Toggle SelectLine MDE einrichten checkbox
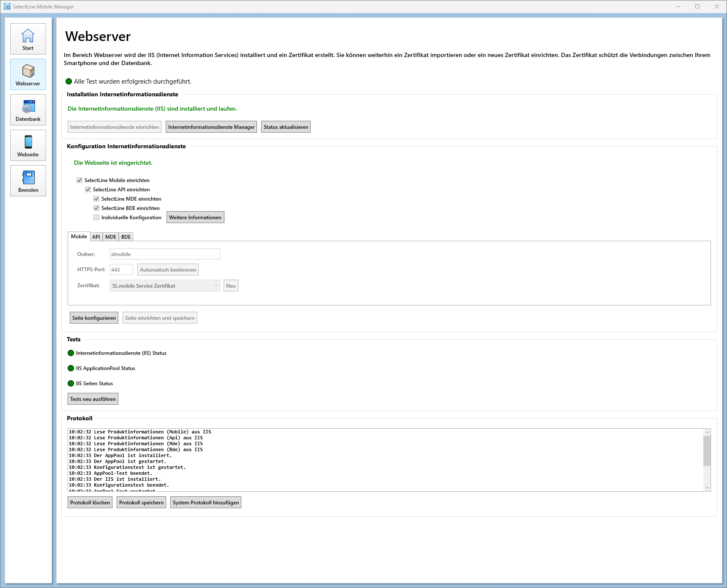 pos(96,199)
